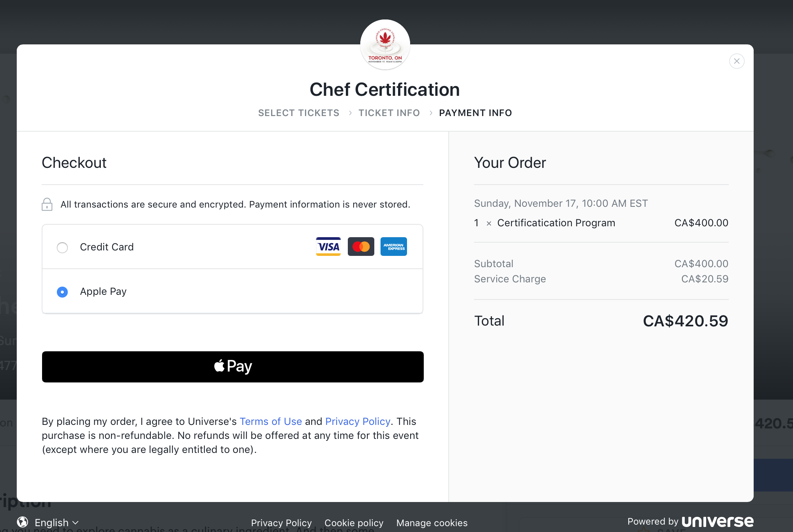Open Privacy Policy link in agreement text
This screenshot has width=793, height=532.
(x=358, y=421)
